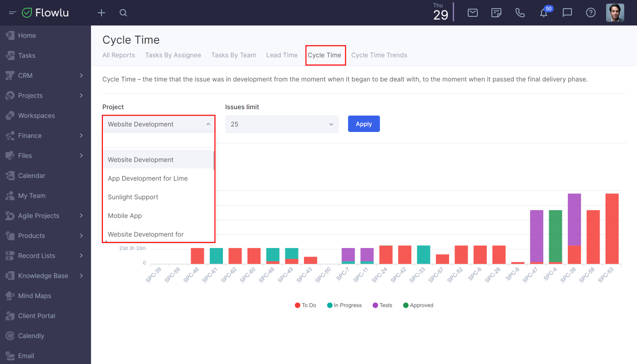Toggle the In Progress legend series
Image resolution: width=637 pixels, height=364 pixels.
[344, 305]
